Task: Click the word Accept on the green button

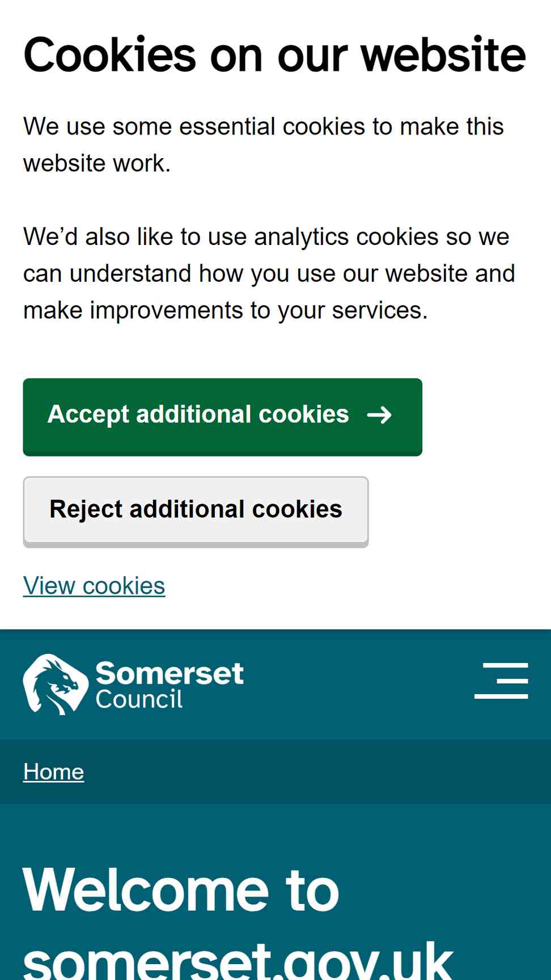Action: (x=88, y=415)
